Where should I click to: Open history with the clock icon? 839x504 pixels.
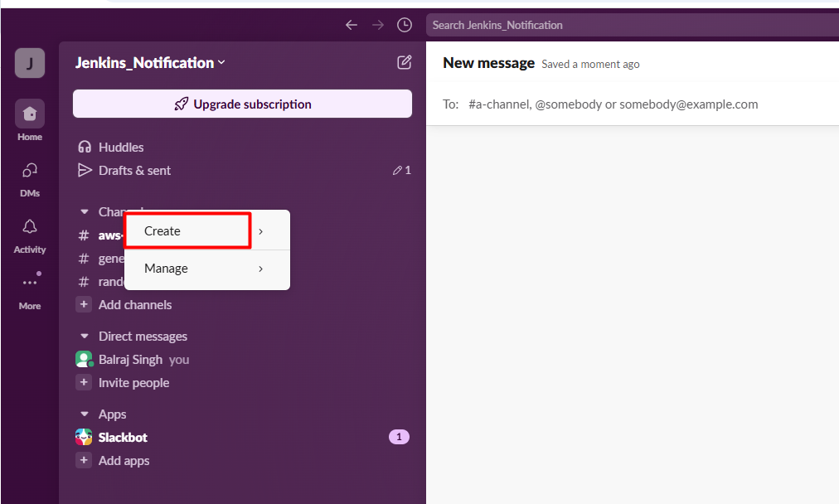(x=405, y=25)
